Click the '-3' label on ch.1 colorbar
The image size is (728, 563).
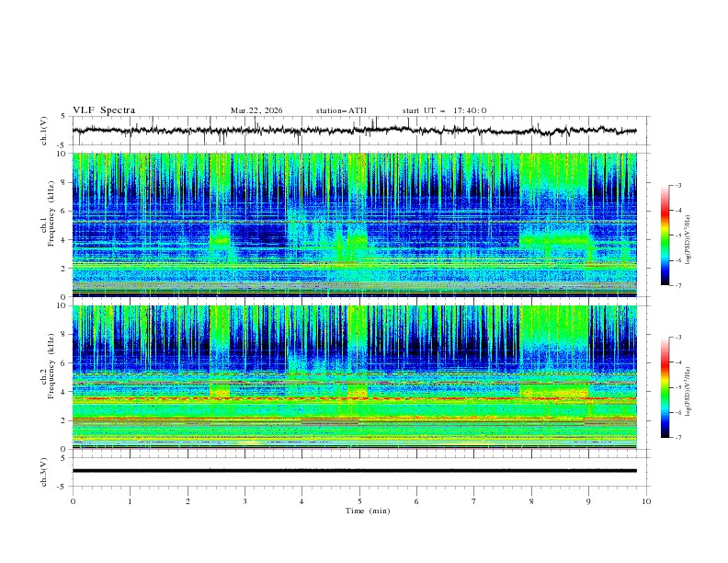pos(678,185)
